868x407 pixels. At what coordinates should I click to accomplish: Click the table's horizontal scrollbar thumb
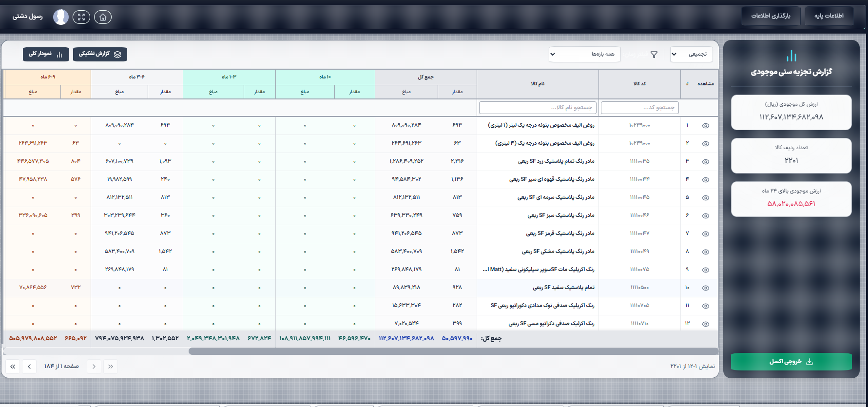453,351
